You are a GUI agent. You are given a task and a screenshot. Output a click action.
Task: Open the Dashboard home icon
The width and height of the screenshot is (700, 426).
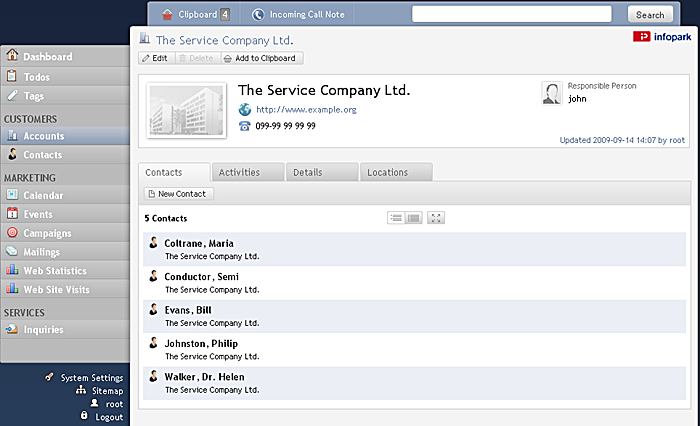(x=12, y=55)
